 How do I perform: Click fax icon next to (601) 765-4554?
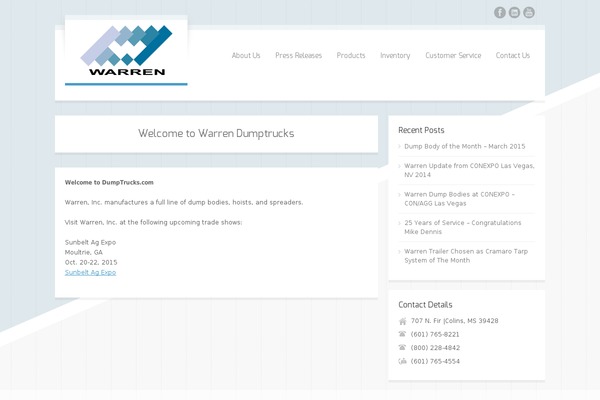click(402, 361)
